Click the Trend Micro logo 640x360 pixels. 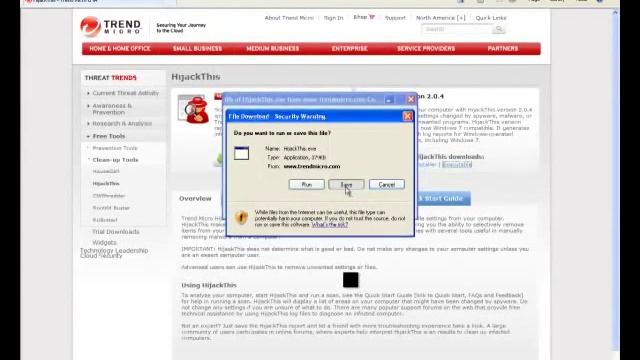tap(111, 27)
